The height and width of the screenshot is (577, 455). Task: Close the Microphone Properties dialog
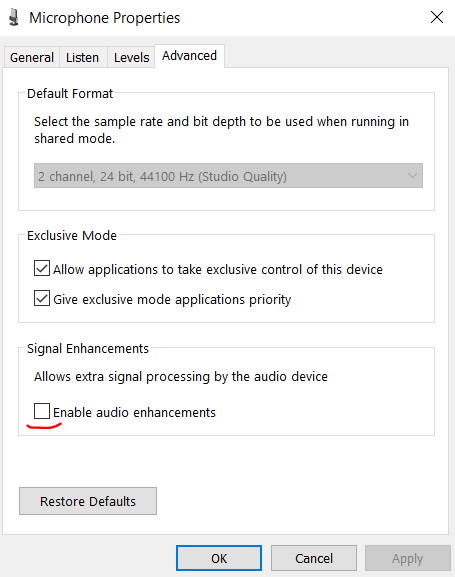(437, 17)
